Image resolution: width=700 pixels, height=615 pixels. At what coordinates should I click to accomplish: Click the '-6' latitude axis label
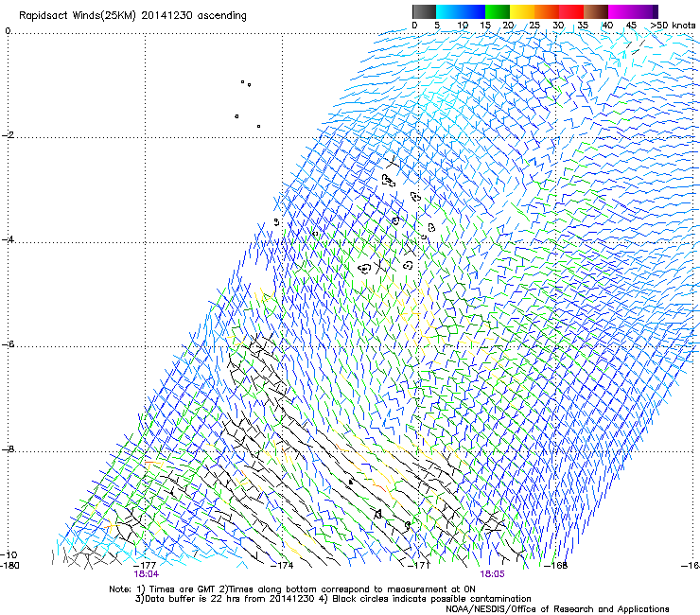click(9, 344)
